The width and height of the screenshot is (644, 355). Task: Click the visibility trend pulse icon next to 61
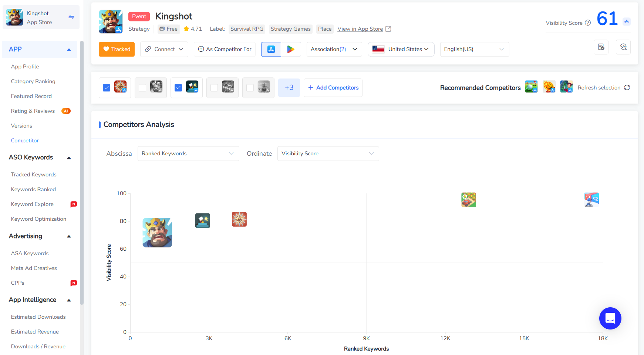pyautogui.click(x=627, y=21)
